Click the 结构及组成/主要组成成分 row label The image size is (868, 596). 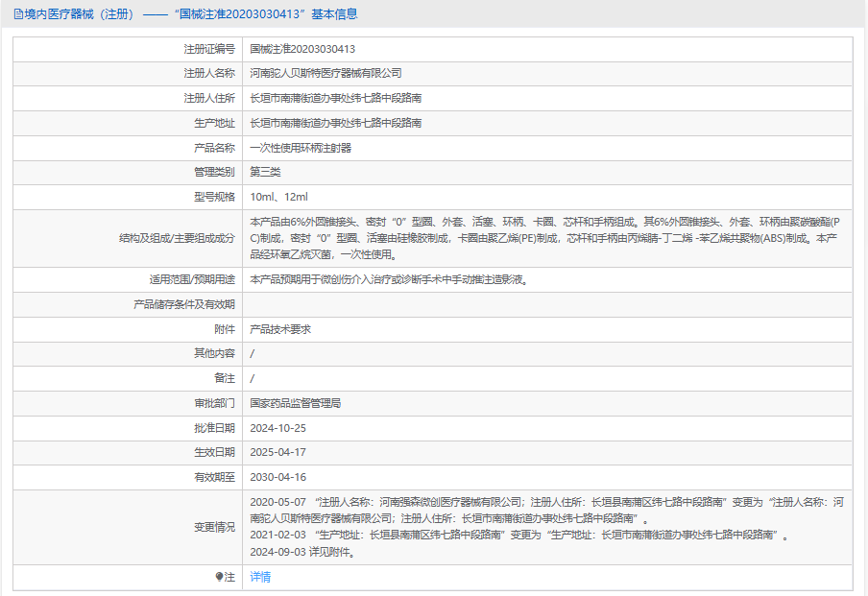177,238
